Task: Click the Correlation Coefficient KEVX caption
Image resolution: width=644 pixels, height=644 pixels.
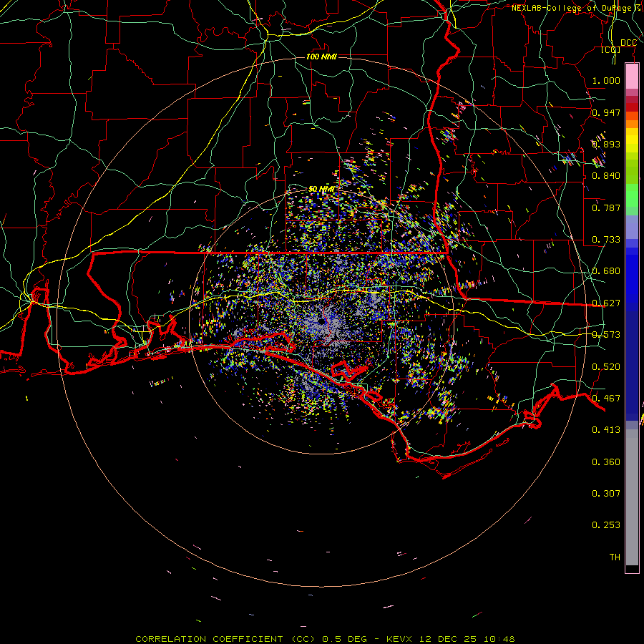Action: tap(325, 639)
